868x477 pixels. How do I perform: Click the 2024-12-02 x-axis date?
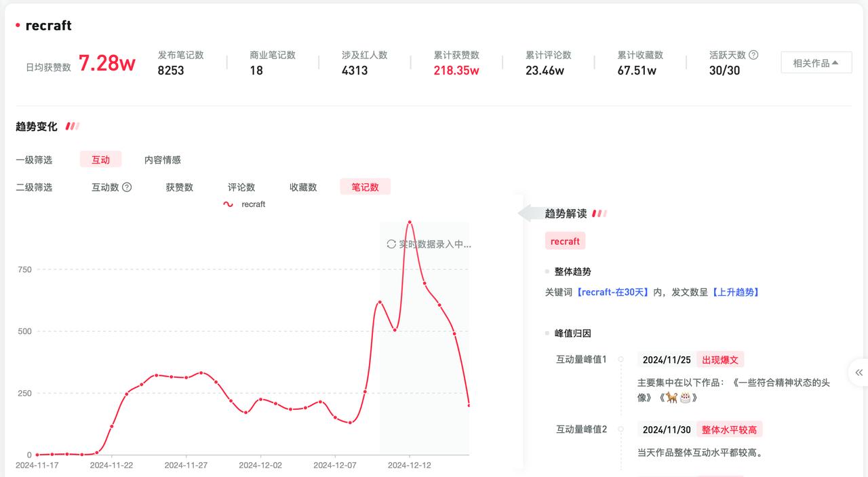pyautogui.click(x=260, y=465)
